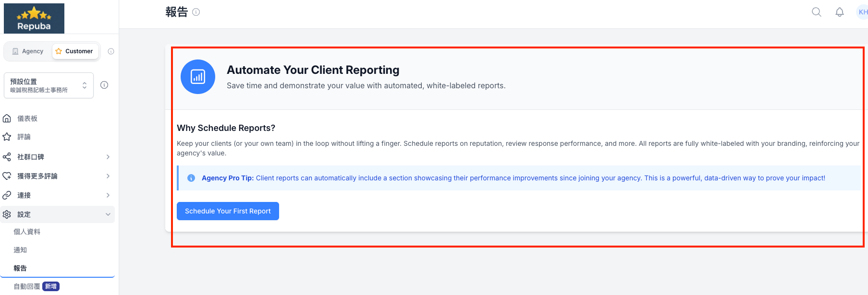Open the notifications bell icon
The height and width of the screenshot is (295, 868).
[x=840, y=12]
